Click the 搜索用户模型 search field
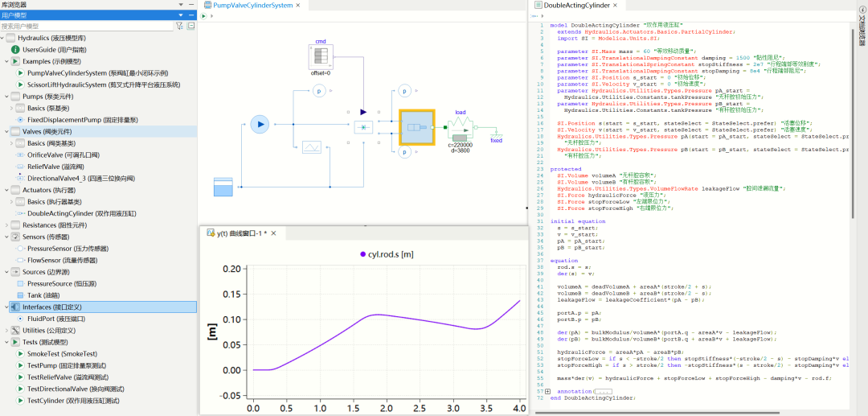 coord(87,26)
